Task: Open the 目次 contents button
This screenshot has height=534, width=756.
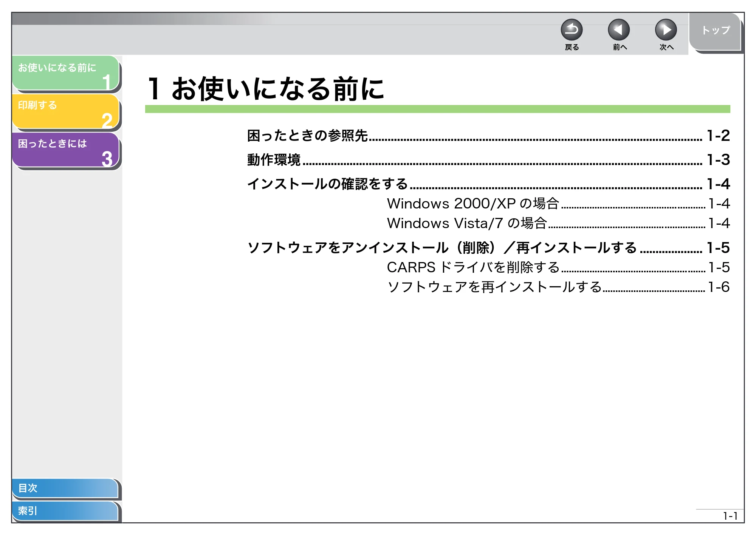Action: point(65,488)
